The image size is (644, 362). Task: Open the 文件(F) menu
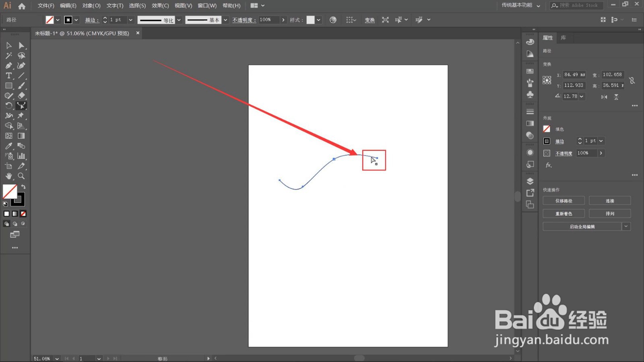click(46, 6)
